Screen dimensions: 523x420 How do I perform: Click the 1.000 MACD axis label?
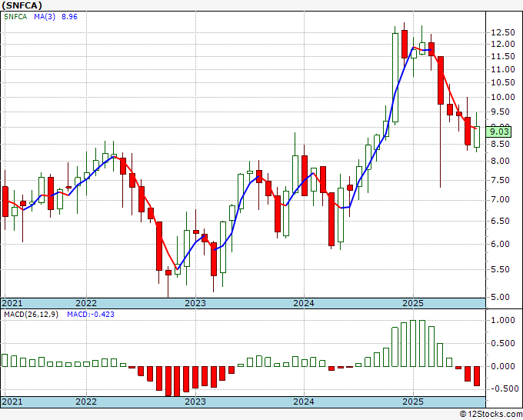coord(503,321)
